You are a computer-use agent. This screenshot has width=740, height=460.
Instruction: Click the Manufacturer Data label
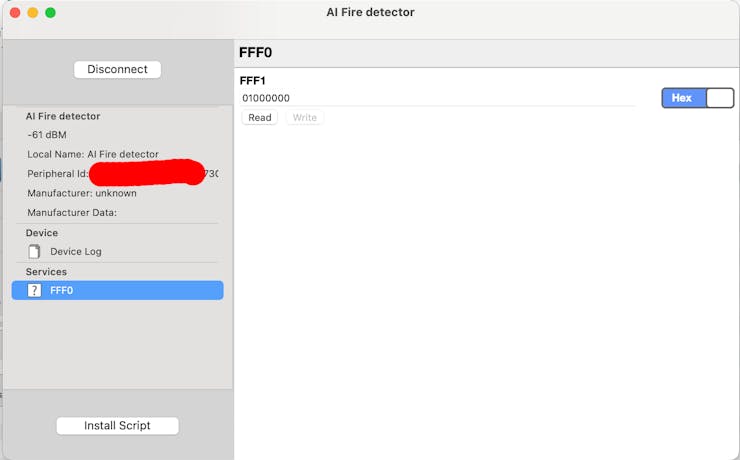[x=72, y=212]
